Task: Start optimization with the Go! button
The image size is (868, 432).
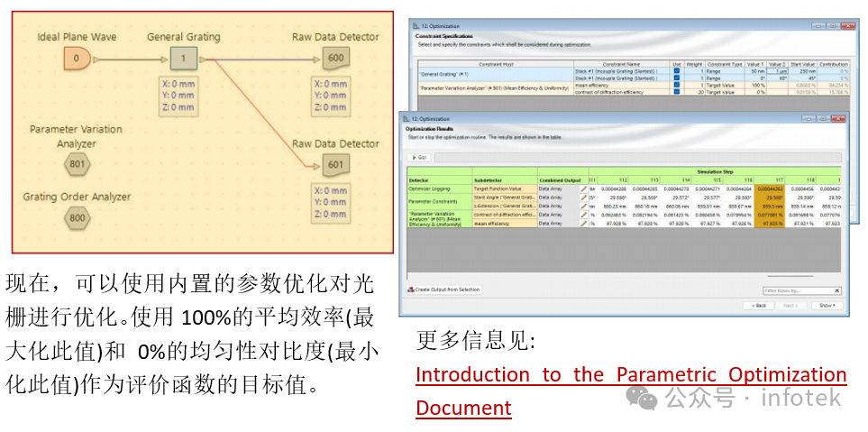Action: point(419,157)
